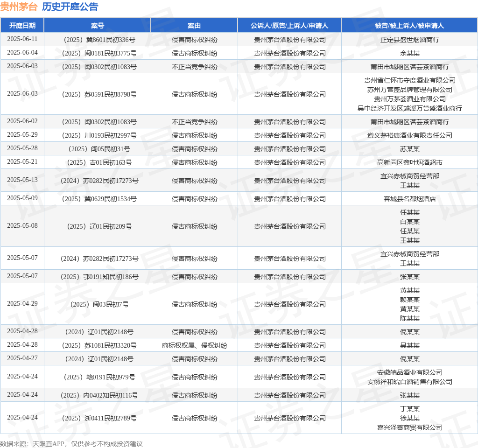Click defendant 嘉兴泽善商贸有限公司
The width and height of the screenshot is (478, 448).
pyautogui.click(x=410, y=427)
